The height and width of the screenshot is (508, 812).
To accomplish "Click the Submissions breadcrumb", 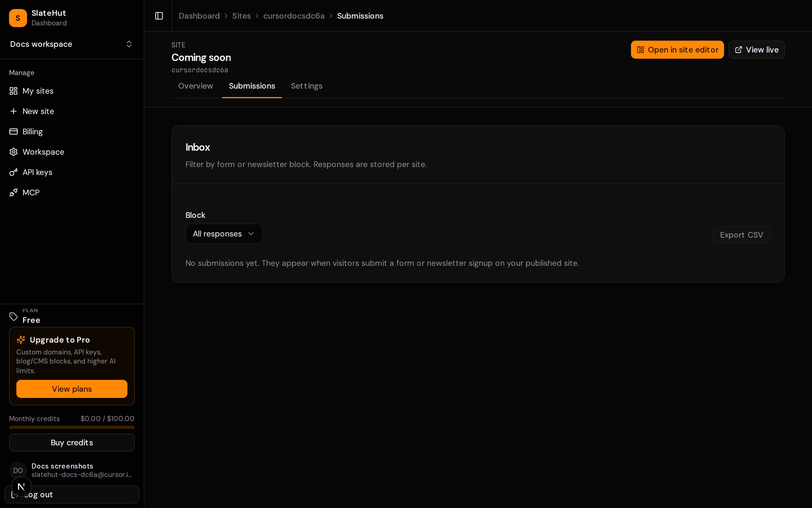I will (360, 16).
